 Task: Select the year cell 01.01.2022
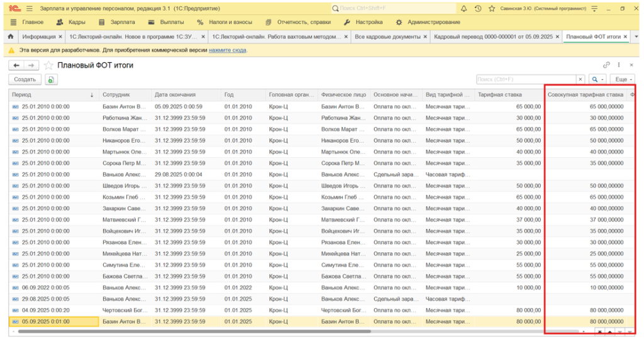[x=243, y=287]
